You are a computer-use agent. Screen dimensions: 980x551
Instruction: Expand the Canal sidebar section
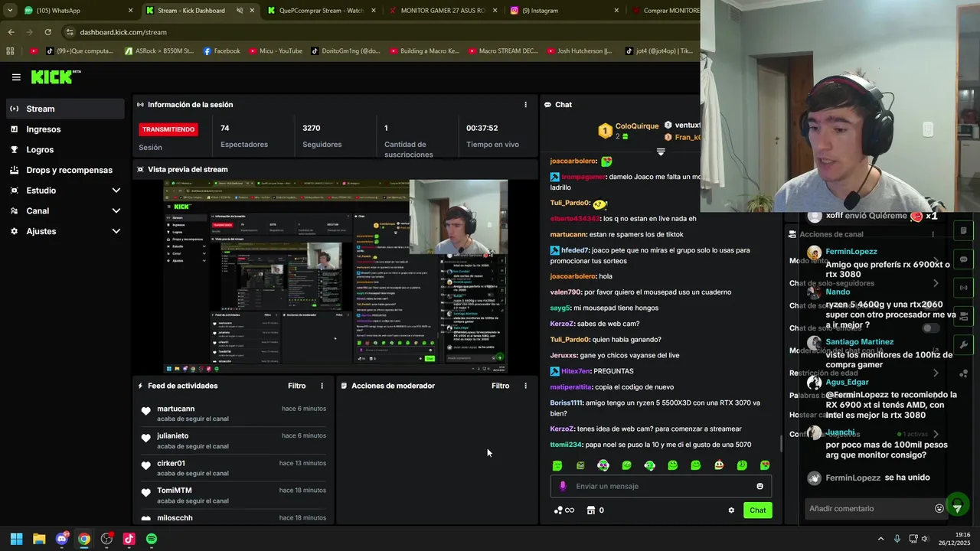pos(116,210)
